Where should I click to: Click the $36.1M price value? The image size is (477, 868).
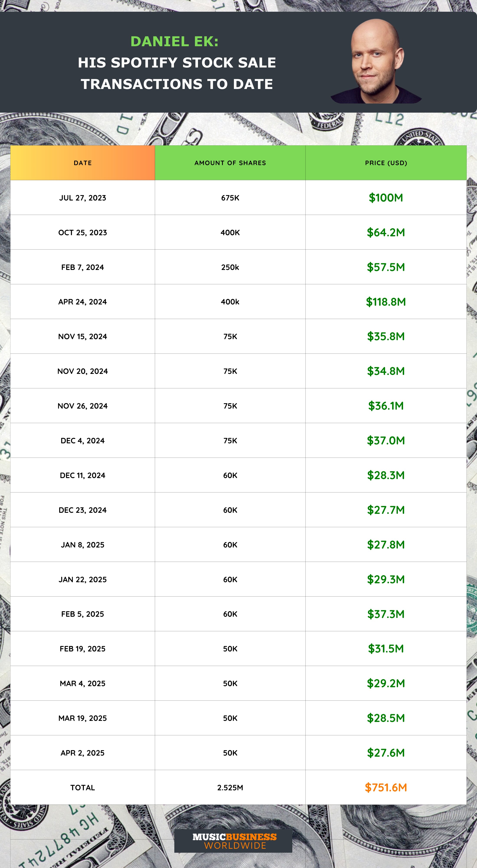[386, 406]
